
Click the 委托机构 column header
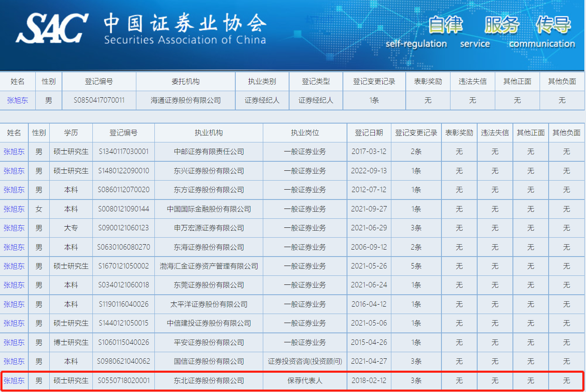point(186,81)
